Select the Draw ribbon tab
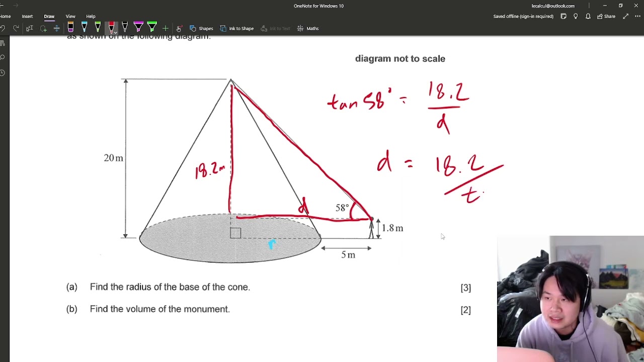 pos(49,16)
